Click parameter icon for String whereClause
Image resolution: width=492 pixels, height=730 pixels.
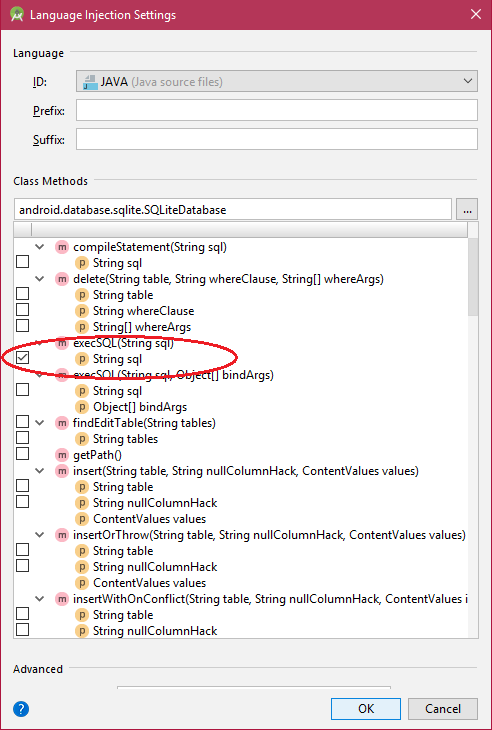pyautogui.click(x=81, y=311)
